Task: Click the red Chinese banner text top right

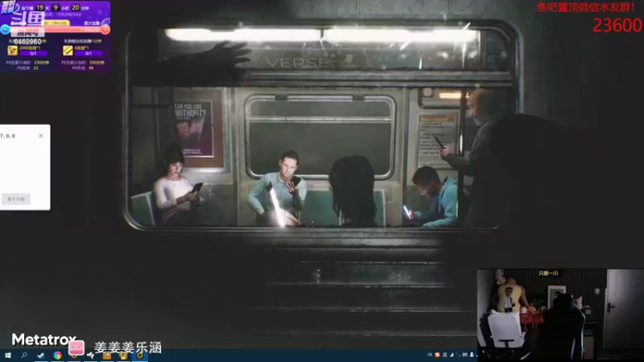Action: [586, 7]
